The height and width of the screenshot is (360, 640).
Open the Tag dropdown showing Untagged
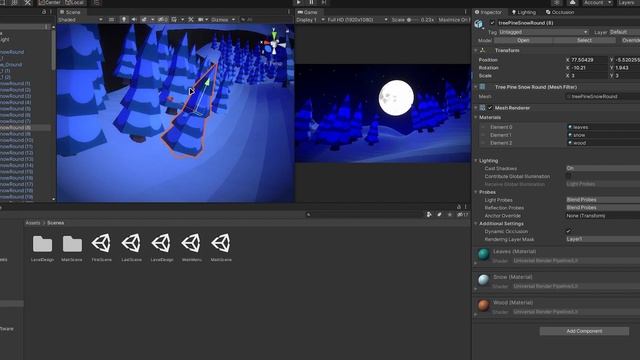pyautogui.click(x=543, y=32)
